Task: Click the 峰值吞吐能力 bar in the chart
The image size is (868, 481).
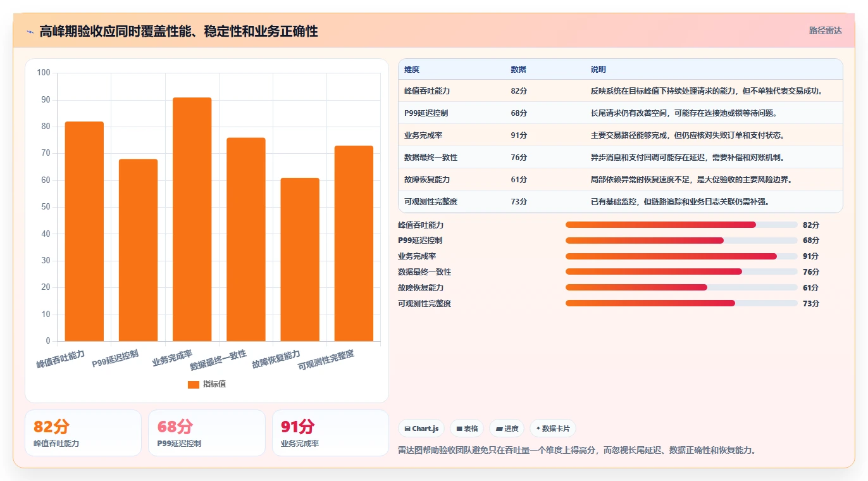Action: click(x=84, y=232)
